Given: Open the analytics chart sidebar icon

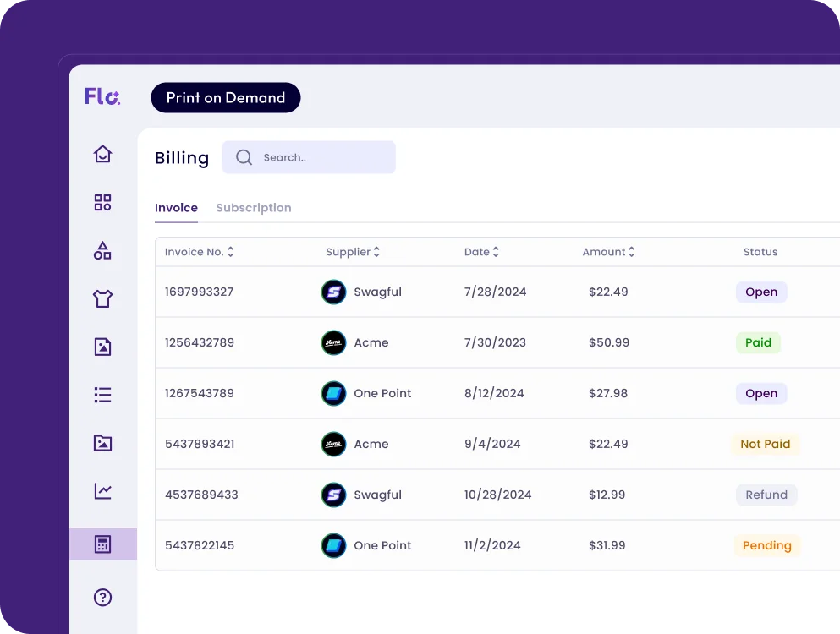Looking at the screenshot, I should coord(102,491).
